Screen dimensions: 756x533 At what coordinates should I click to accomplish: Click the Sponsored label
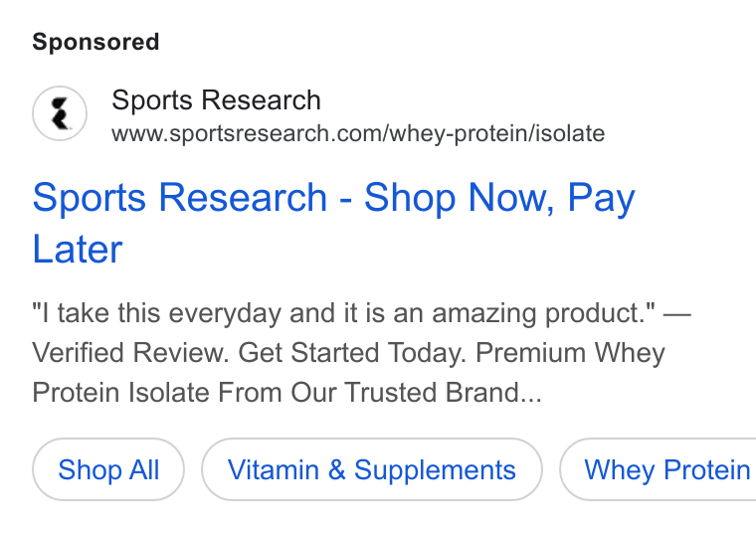click(95, 42)
